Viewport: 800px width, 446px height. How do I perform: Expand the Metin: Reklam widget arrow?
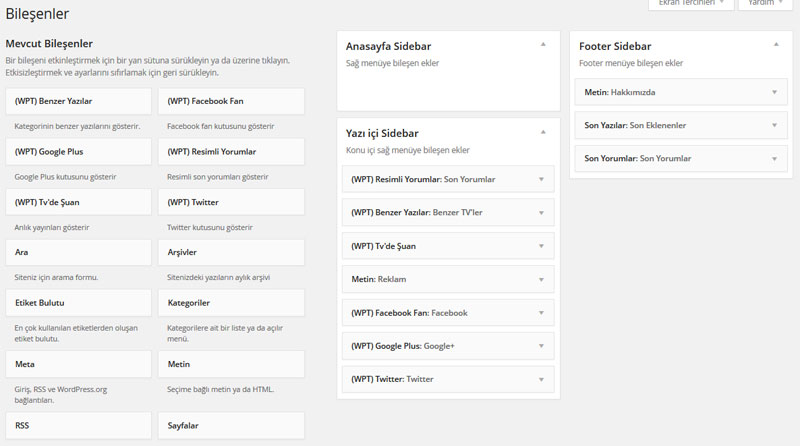(x=541, y=280)
